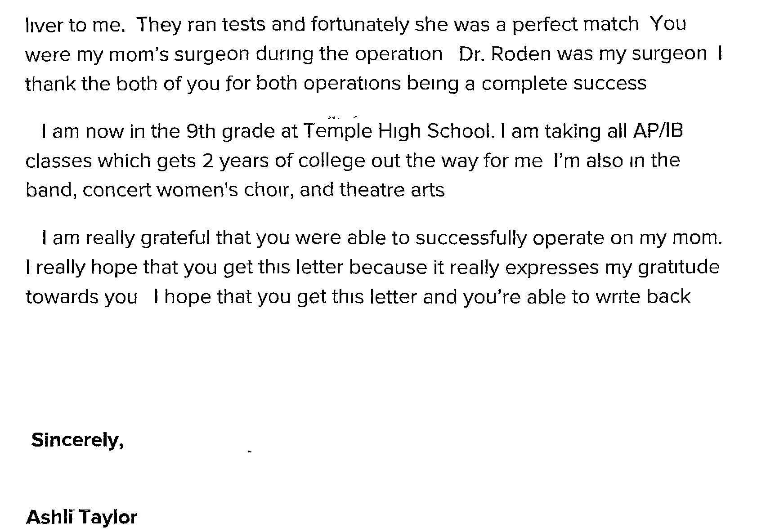This screenshot has height=532, width=775.
Task: Click the word grateful
Action: tap(175, 238)
